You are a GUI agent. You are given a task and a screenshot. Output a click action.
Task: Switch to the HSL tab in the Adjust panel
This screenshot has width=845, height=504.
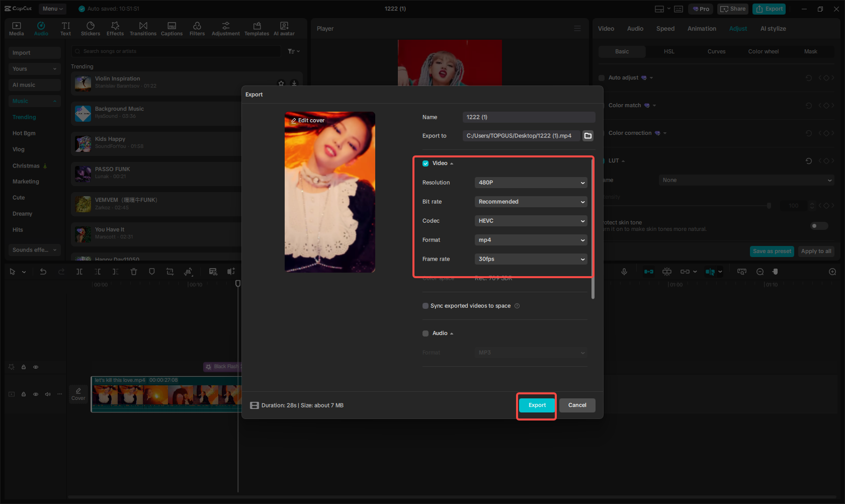tap(669, 51)
